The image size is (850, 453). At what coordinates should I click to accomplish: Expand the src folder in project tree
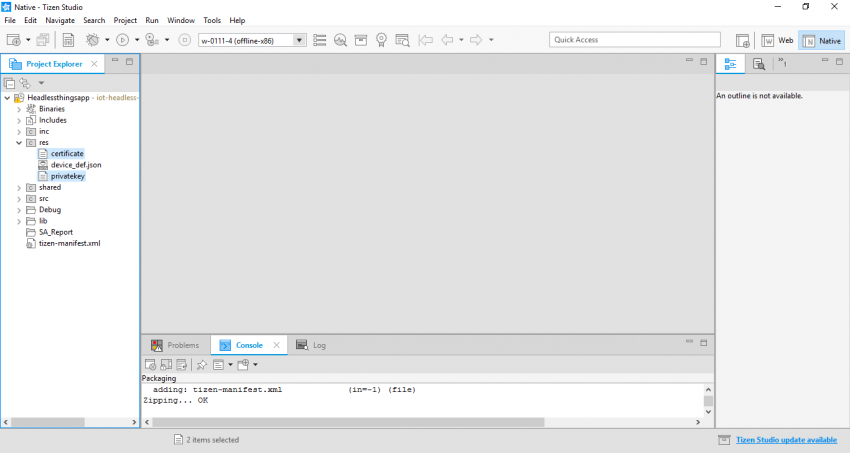18,198
